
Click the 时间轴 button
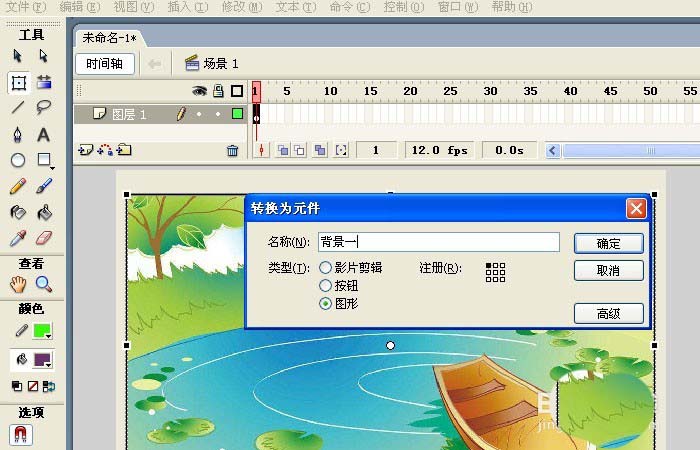[105, 64]
